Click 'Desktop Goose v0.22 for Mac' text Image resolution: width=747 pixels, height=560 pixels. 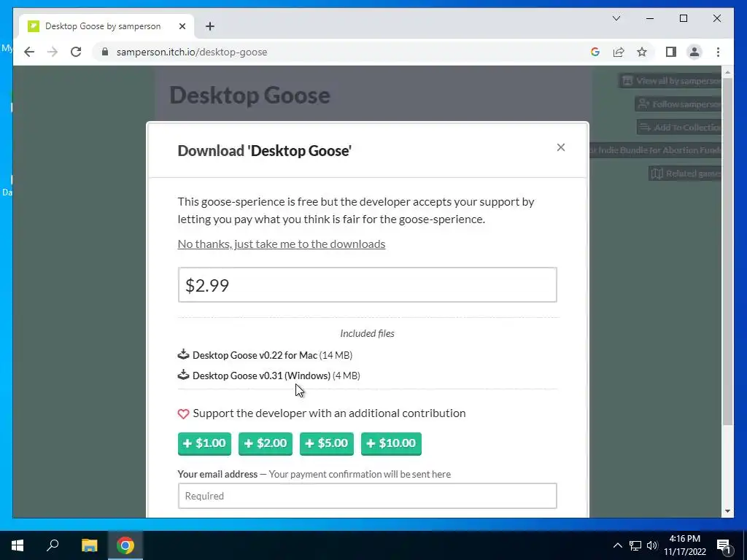[255, 355]
